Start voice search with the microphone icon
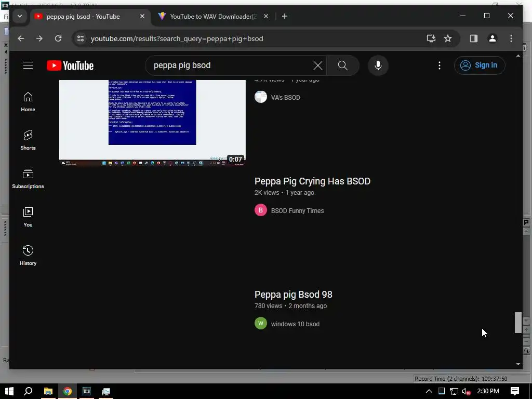Screen dimensions: 532x399 [x=378, y=65]
